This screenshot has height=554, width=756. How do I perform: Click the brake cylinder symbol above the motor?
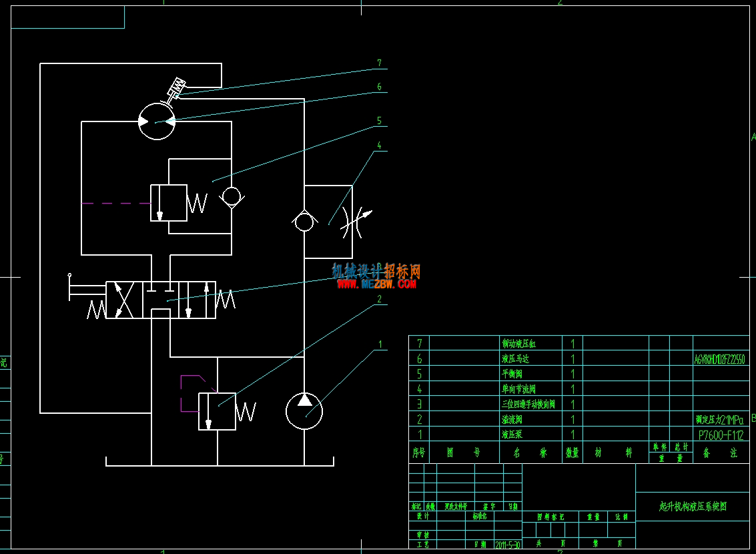click(176, 89)
